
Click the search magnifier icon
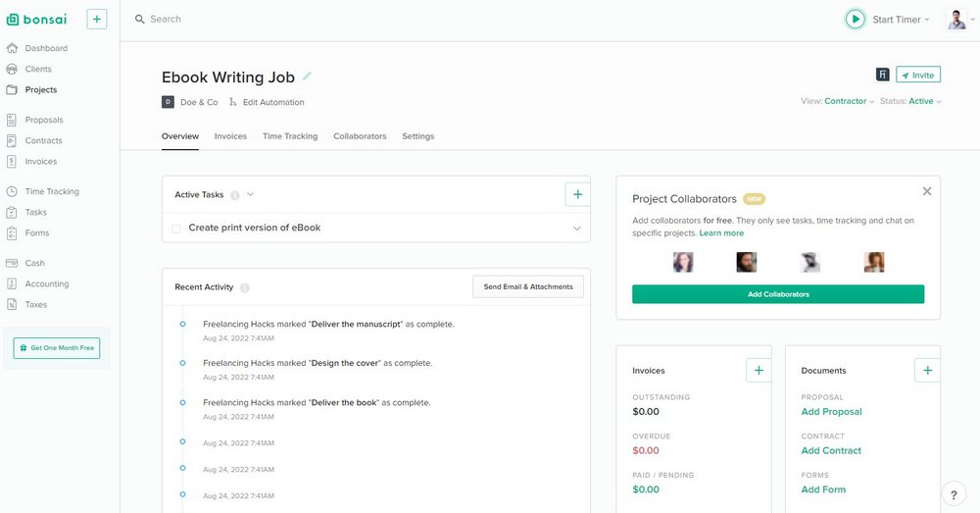[x=139, y=20]
